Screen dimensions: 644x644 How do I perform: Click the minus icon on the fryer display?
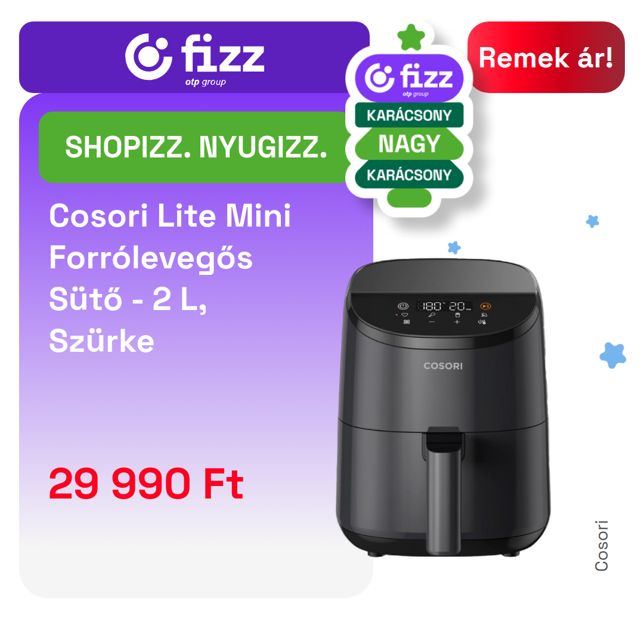click(x=432, y=322)
